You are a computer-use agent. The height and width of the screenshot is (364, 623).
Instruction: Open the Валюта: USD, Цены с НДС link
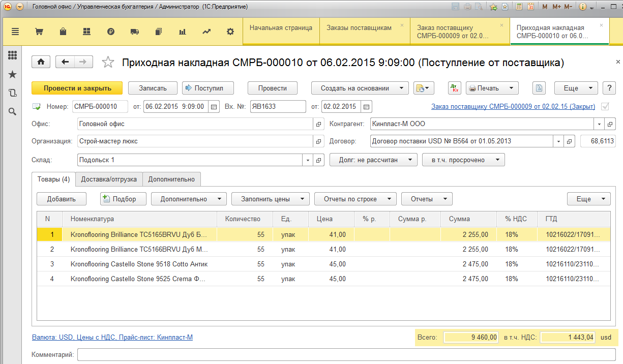(112, 337)
